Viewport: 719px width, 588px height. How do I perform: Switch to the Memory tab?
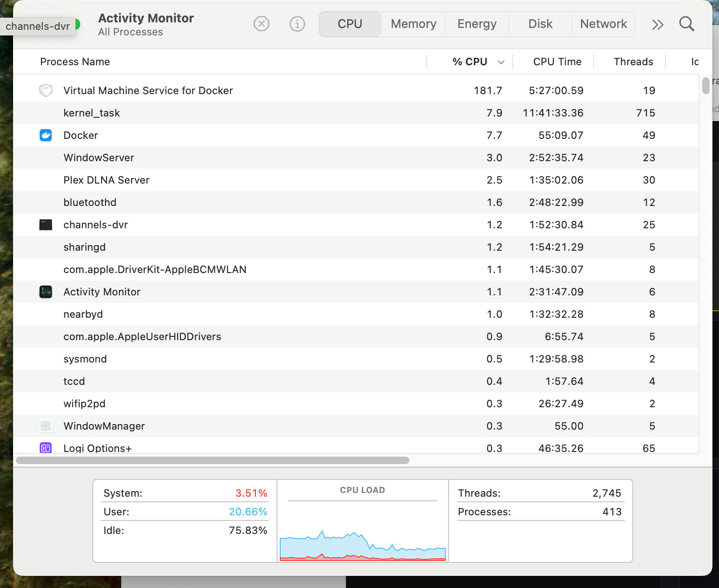point(414,24)
